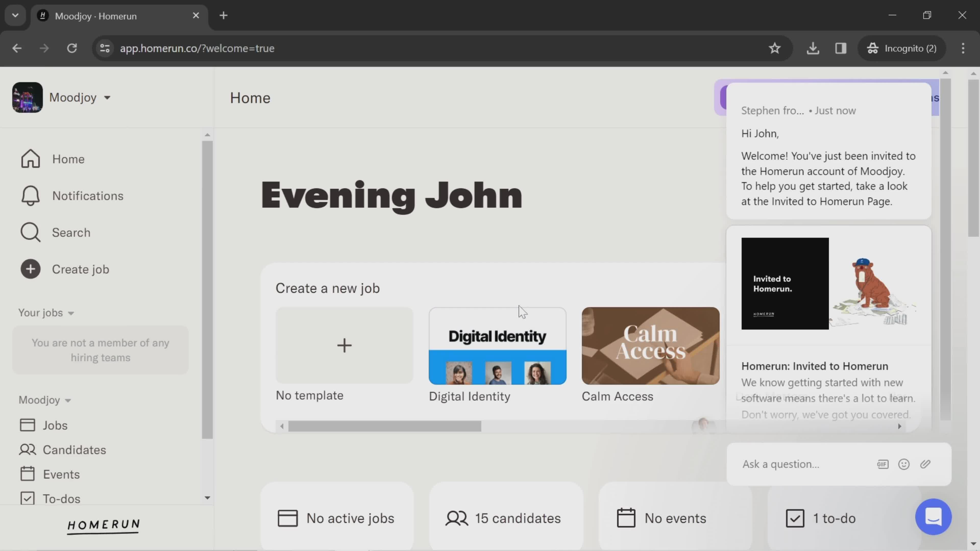Click the Incognito (2) profile button
This screenshot has width=980, height=551.
pos(902,48)
